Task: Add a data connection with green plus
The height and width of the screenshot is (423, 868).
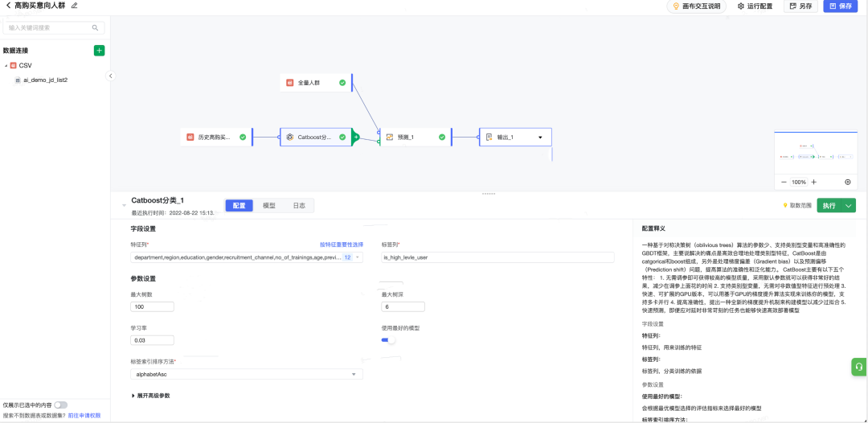Action: point(99,51)
